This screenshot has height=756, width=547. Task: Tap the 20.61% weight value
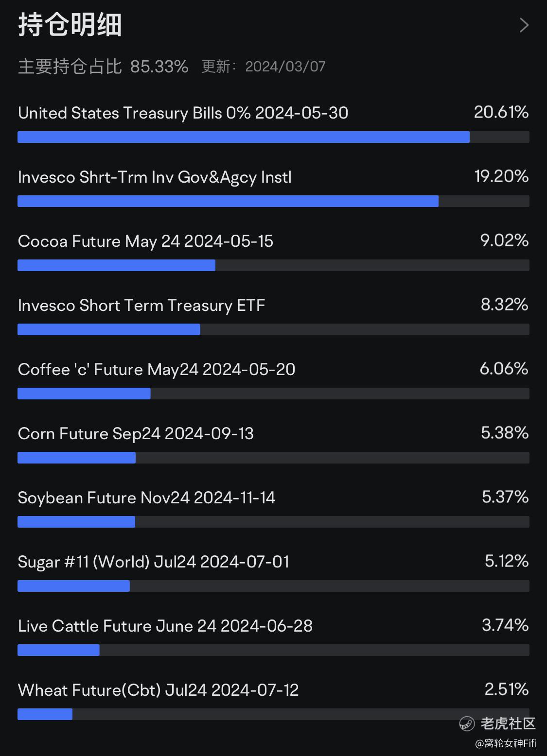[x=501, y=112]
